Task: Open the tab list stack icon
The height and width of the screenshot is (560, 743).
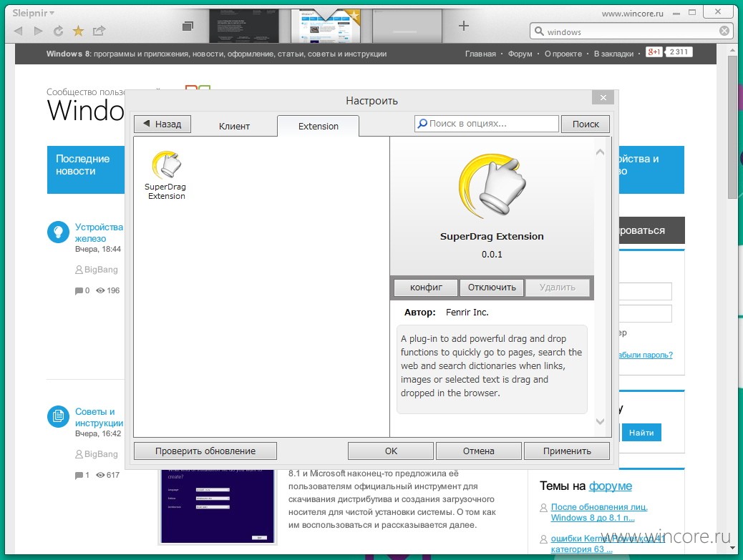Action: (188, 26)
